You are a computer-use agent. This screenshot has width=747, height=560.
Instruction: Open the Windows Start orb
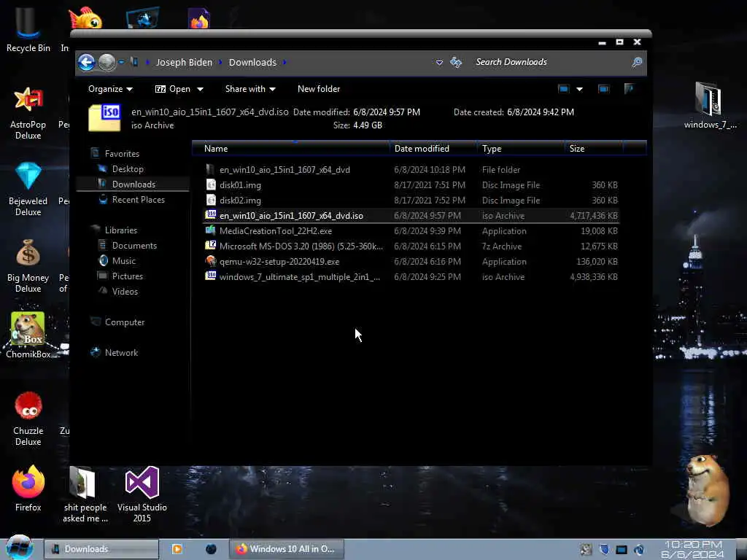point(20,548)
